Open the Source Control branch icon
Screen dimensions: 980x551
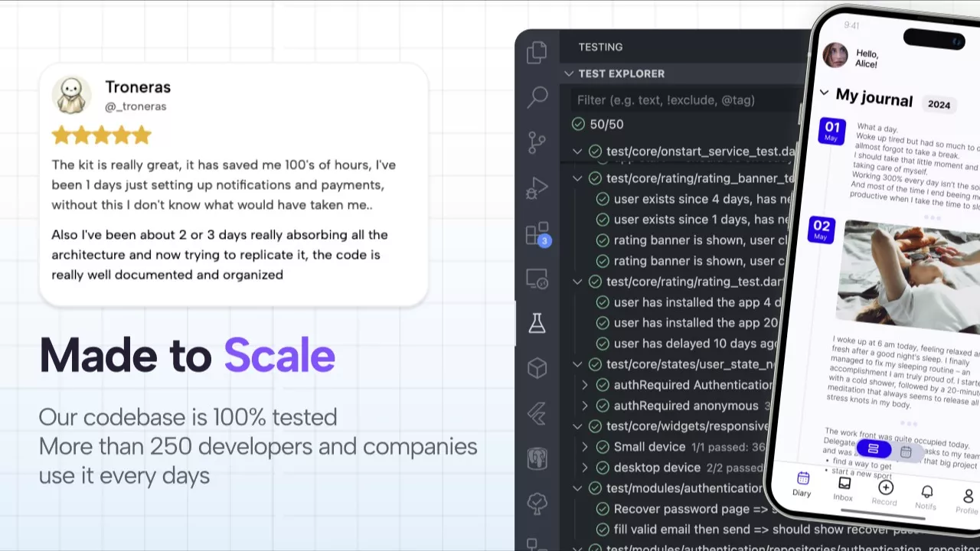(x=537, y=142)
